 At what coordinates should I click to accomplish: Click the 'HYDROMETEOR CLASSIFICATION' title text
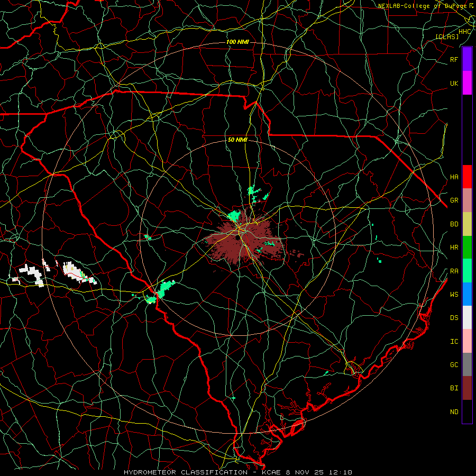(186, 472)
